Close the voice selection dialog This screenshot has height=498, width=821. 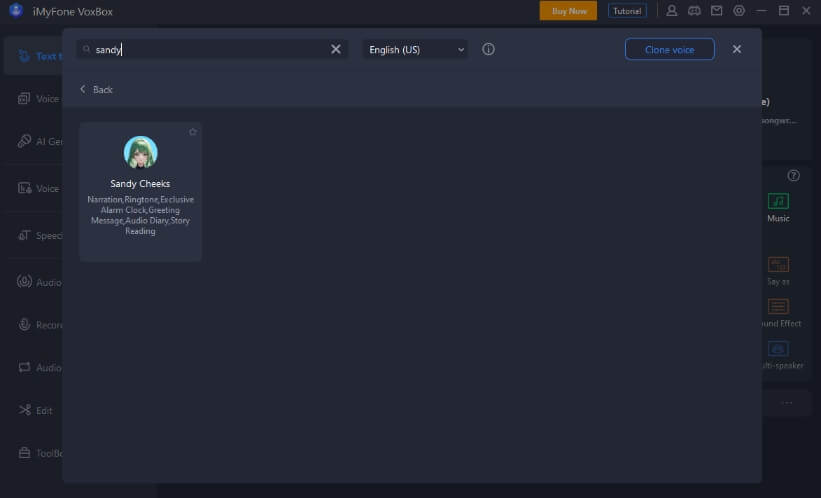737,49
